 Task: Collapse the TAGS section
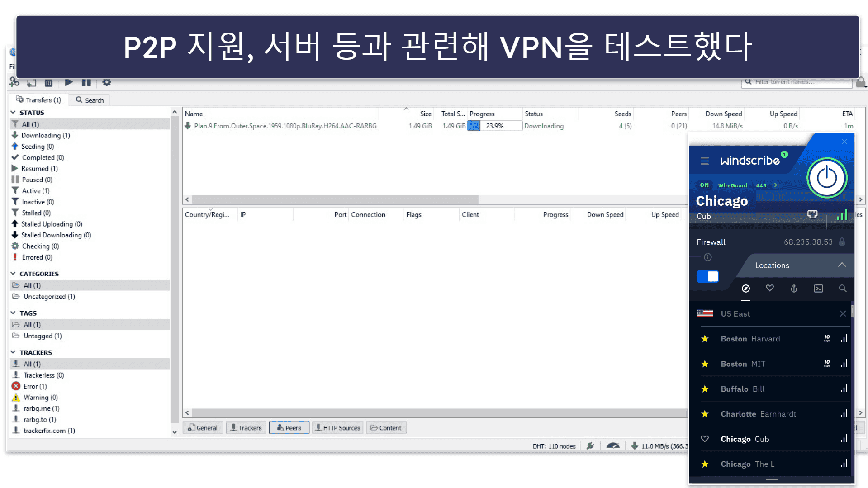[x=13, y=313]
